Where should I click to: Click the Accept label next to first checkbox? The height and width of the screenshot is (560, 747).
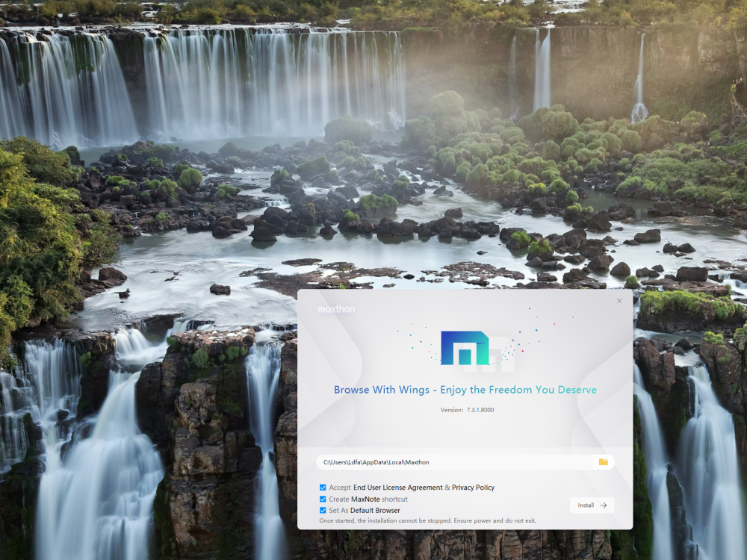[339, 488]
